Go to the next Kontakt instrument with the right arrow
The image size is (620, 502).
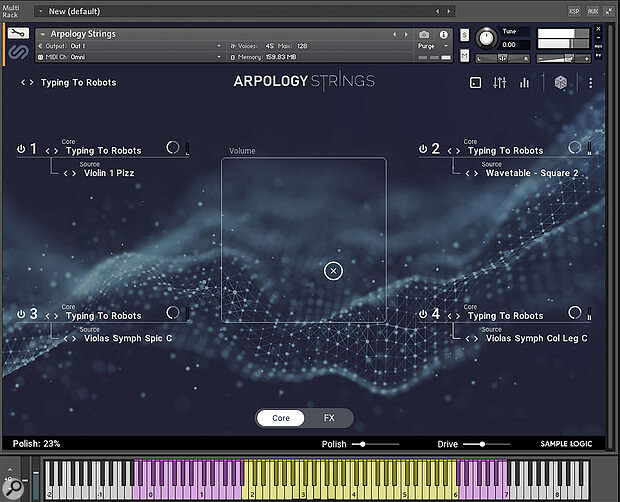[406, 35]
